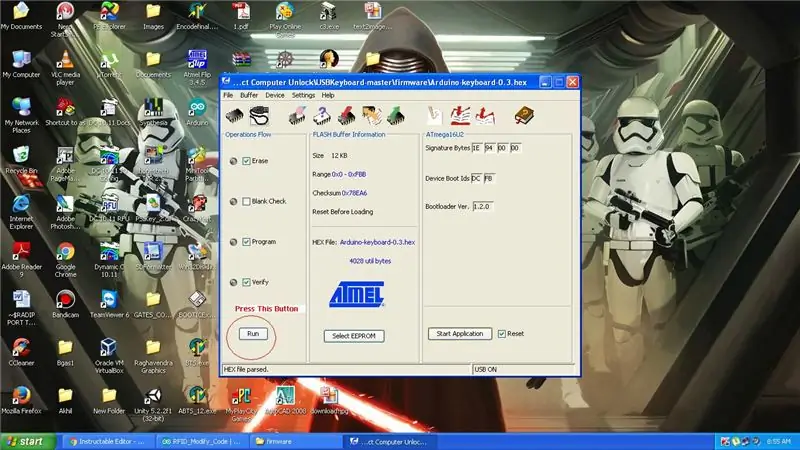This screenshot has height=450, width=800.
Task: Click the Start Application button
Action: (x=460, y=334)
